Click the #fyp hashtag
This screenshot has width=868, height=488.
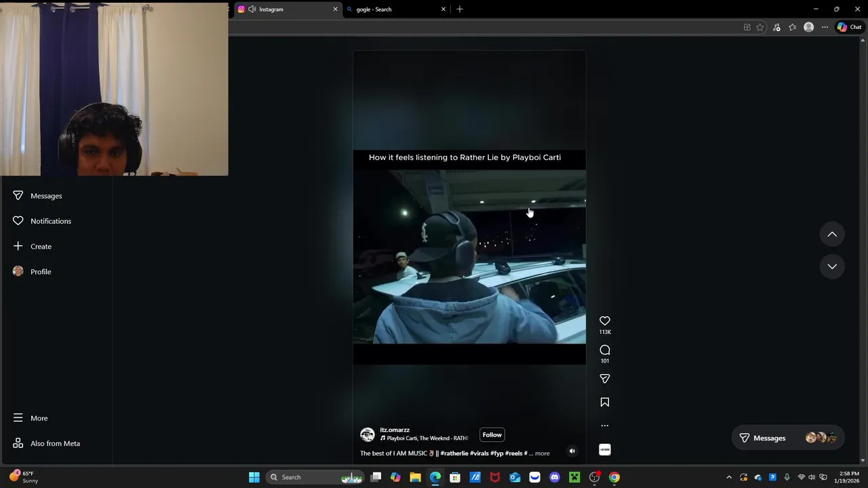(x=497, y=453)
